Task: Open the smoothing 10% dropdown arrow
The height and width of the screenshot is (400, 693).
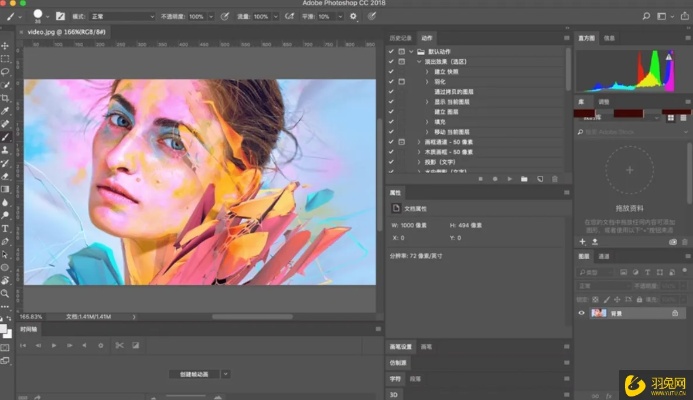Action: (340, 17)
